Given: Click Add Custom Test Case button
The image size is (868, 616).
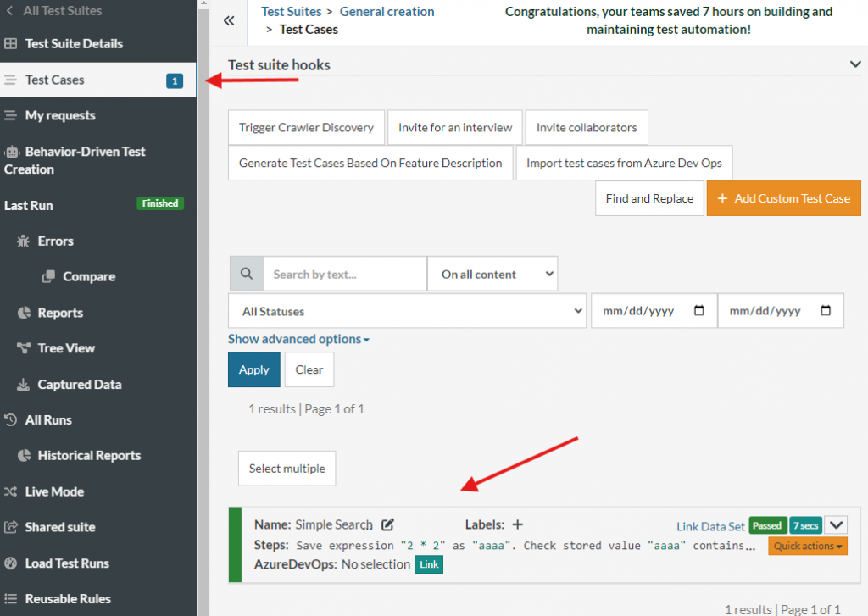Looking at the screenshot, I should (783, 198).
